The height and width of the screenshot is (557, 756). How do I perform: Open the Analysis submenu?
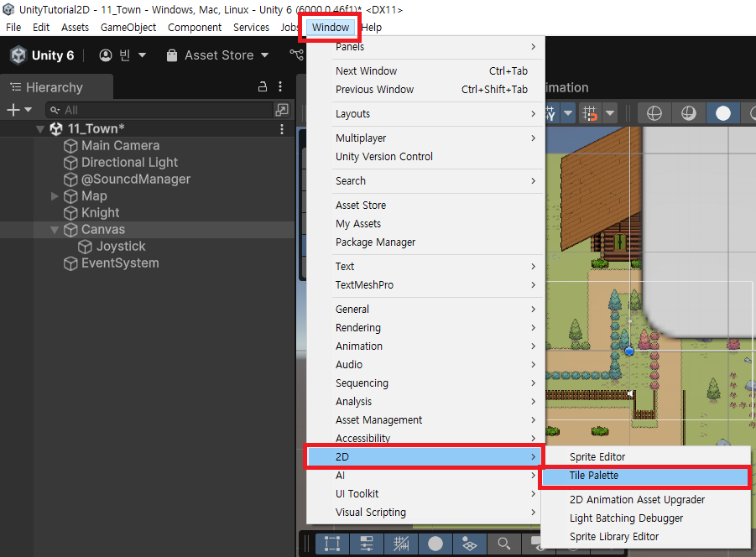(425, 401)
